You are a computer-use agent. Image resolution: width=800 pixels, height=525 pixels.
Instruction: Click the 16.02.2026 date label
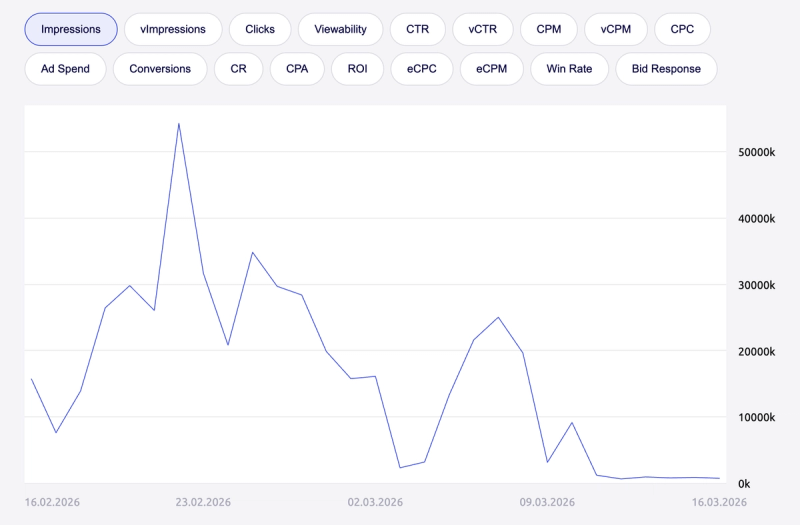coord(52,502)
